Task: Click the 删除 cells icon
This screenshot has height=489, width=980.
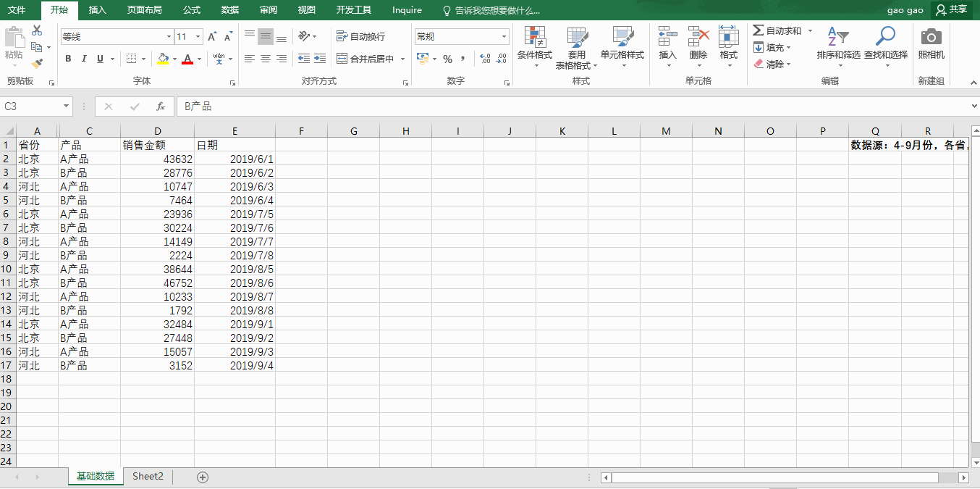Action: pos(698,36)
